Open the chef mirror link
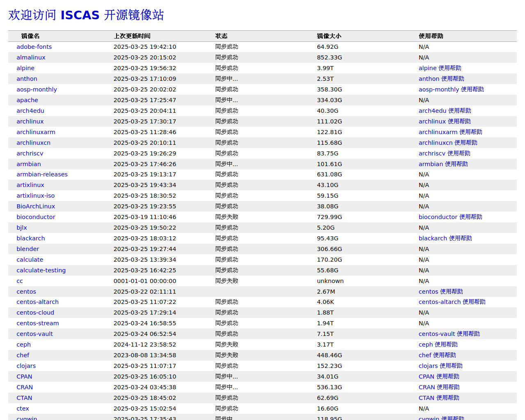 pyautogui.click(x=23, y=355)
